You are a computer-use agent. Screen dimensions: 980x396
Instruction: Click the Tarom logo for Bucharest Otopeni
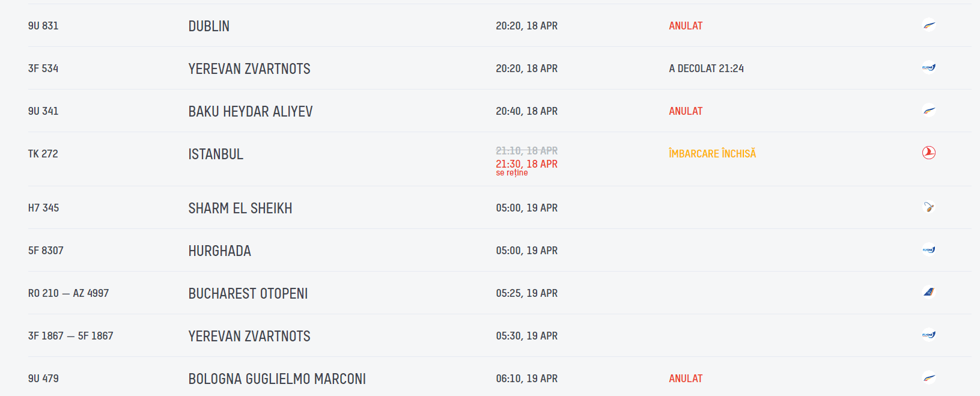click(x=929, y=293)
